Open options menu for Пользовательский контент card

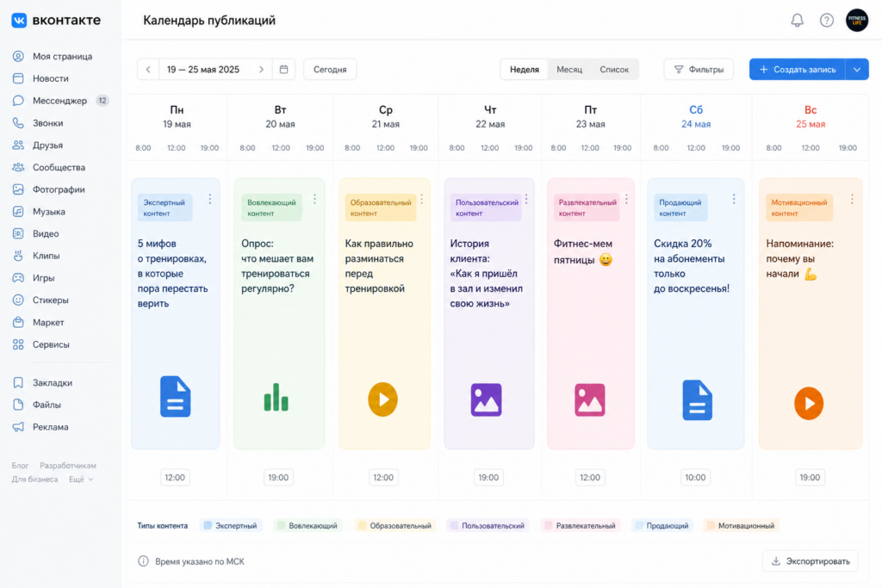pos(526,199)
